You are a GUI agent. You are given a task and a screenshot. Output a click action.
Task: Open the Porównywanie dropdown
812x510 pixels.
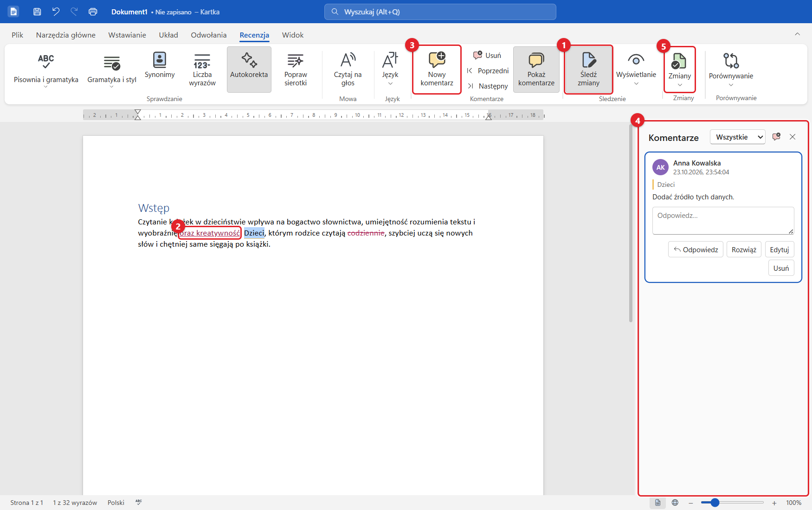(x=731, y=70)
